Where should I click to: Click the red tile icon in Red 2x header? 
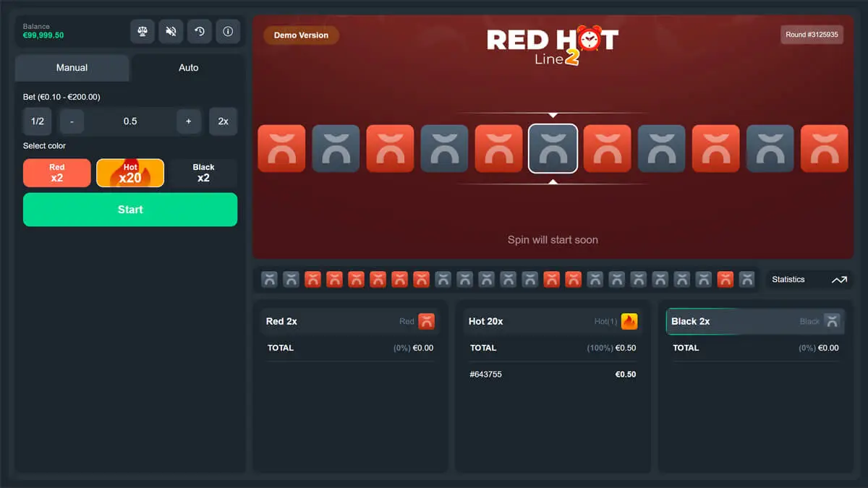(x=425, y=321)
